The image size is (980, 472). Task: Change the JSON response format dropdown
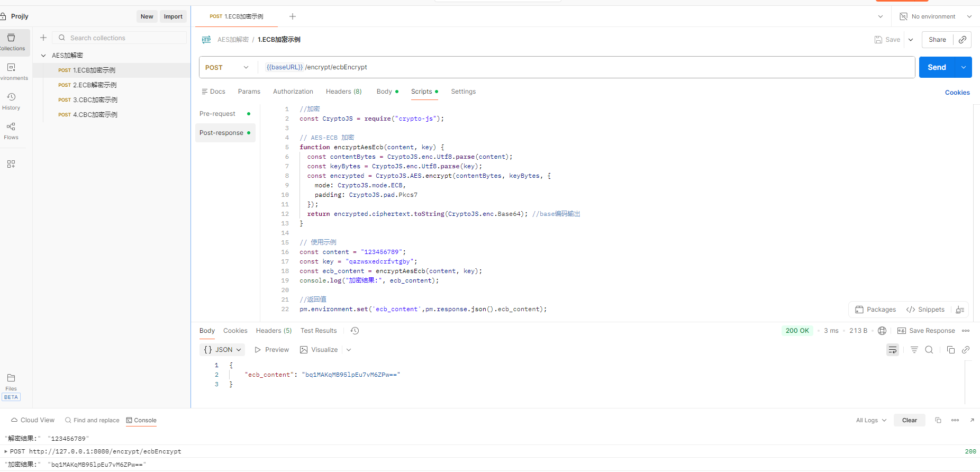pos(223,350)
